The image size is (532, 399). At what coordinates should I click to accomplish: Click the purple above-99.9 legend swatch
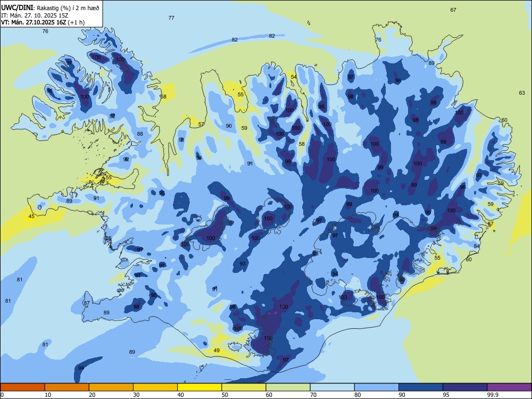(x=509, y=387)
